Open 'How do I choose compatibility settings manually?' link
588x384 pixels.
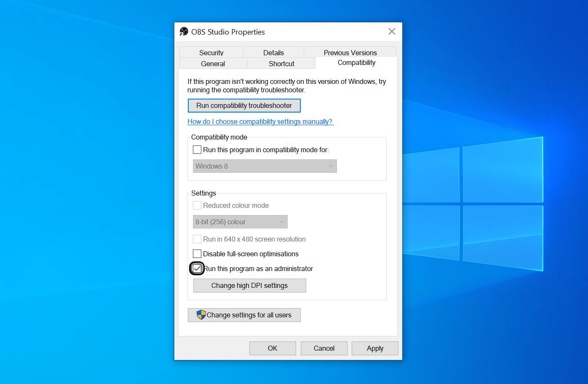[260, 121]
